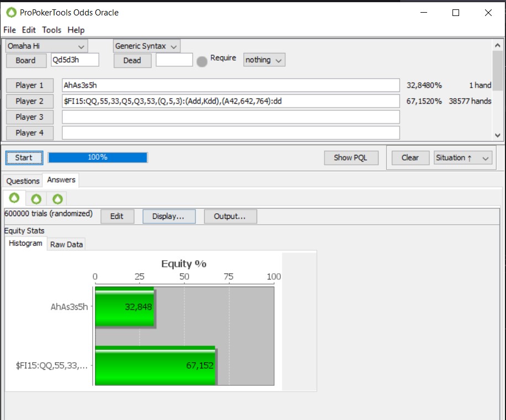Image resolution: width=506 pixels, height=420 pixels.
Task: Click the scroll up arrow of players panel
Action: pyautogui.click(x=498, y=45)
